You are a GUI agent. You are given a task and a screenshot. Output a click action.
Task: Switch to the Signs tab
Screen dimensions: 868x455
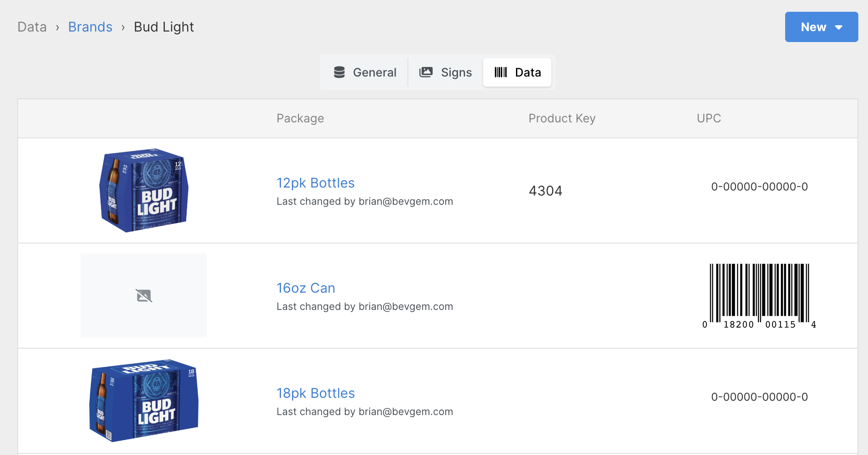[x=445, y=72]
